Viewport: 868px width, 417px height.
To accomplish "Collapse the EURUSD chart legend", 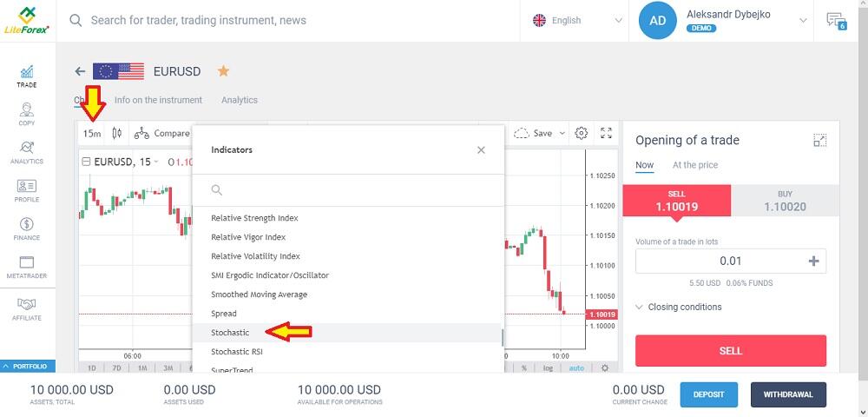I will click(86, 162).
